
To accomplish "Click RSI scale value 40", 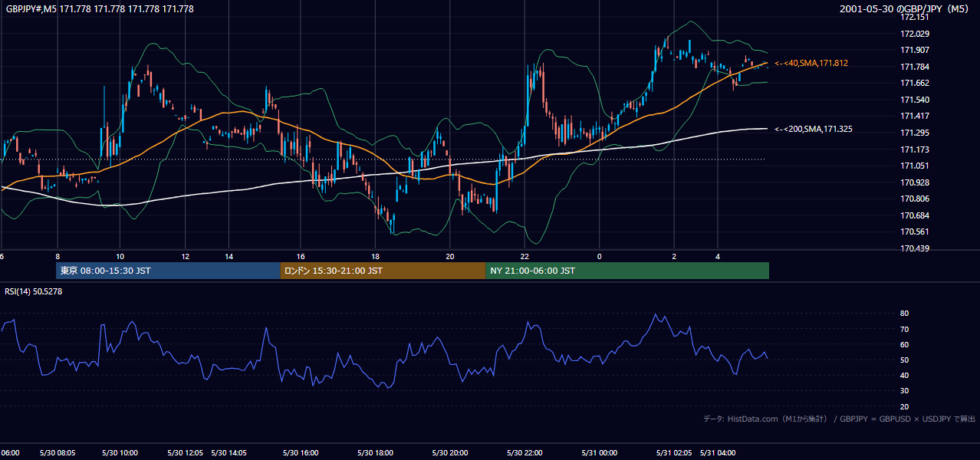I will 905,375.
